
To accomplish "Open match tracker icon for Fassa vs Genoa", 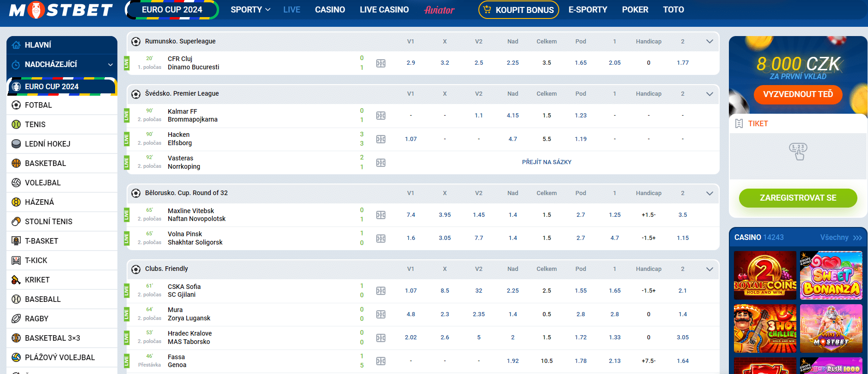I will (381, 361).
